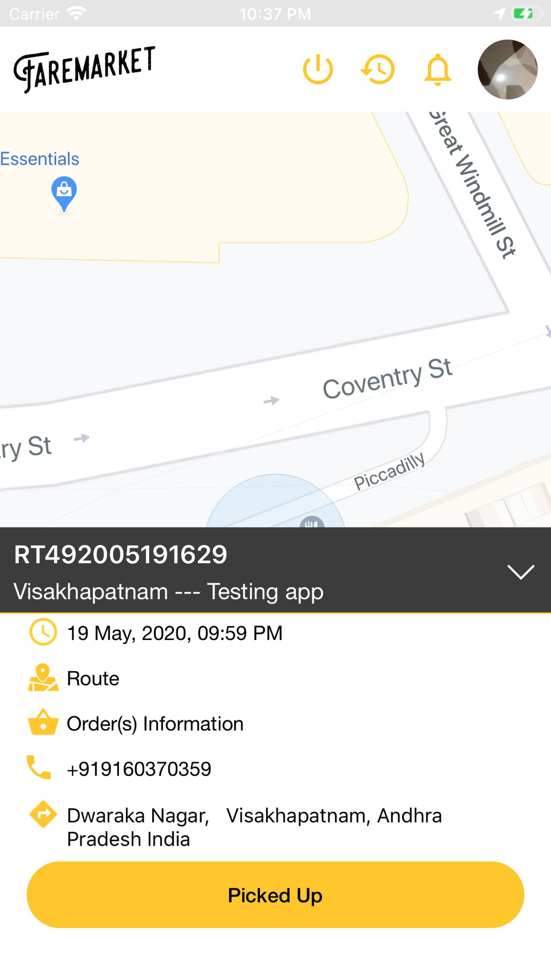
Task: Open notifications bell icon
Action: coord(437,69)
